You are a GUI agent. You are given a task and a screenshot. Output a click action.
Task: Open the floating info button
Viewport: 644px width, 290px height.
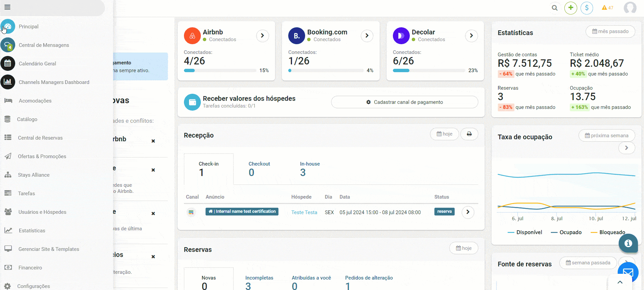click(628, 243)
